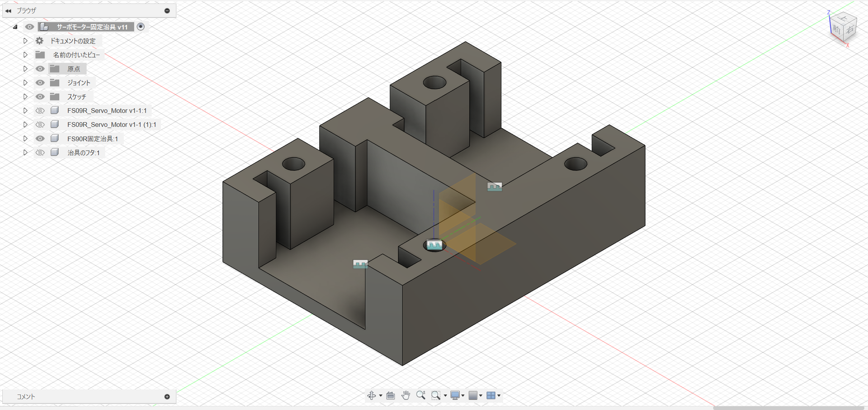Click component icon of FS09R_Servo_Motor v1-1 (1):1
This screenshot has width=868, height=410.
tap(55, 124)
